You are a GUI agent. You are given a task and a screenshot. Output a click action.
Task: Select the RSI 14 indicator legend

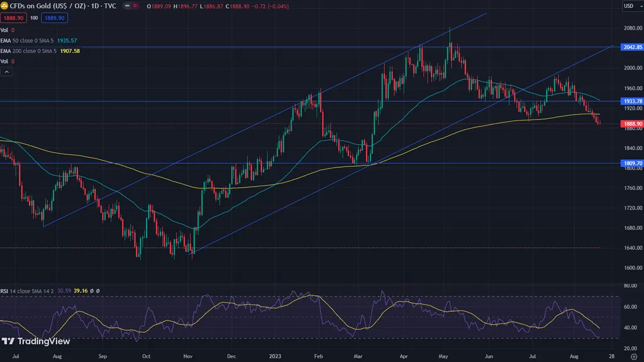[x=25, y=291]
